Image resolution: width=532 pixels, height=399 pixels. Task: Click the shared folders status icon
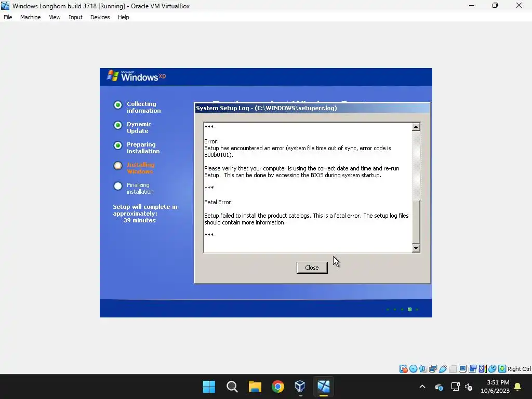click(x=453, y=369)
